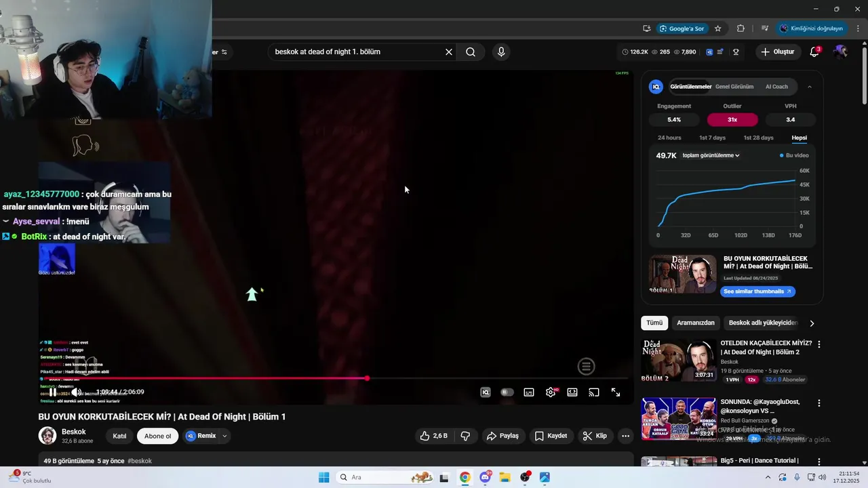Viewport: 868px width, 488px height.
Task: Like the video (2,6 B)
Action: tap(434, 436)
